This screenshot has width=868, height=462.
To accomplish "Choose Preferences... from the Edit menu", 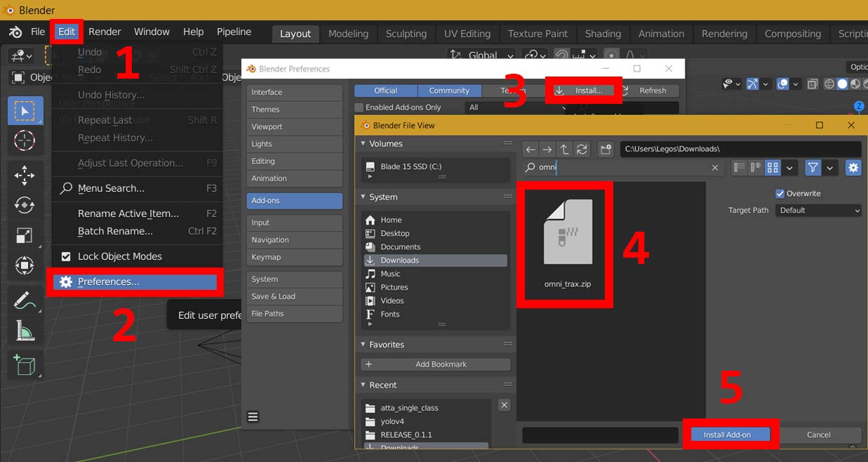I will (135, 282).
